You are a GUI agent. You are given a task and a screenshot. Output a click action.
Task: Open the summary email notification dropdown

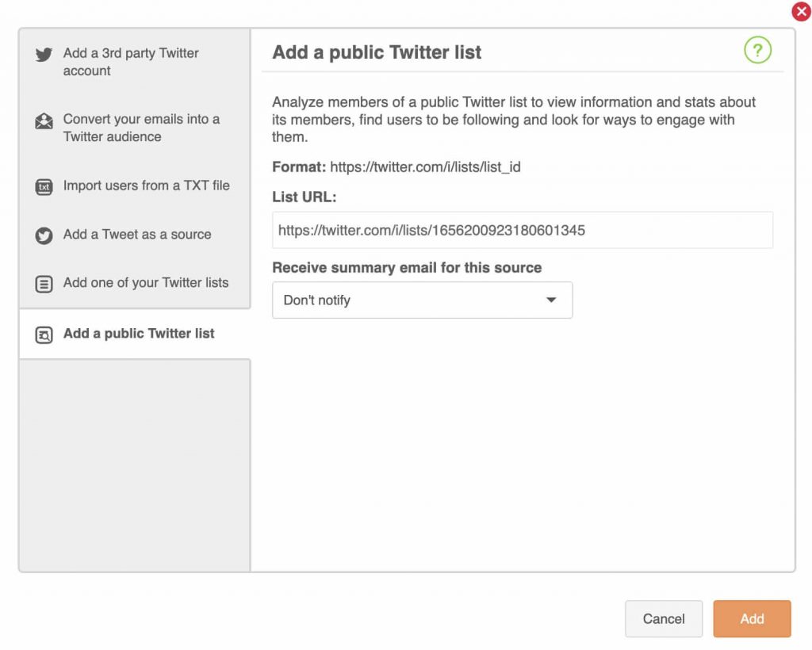tap(422, 300)
